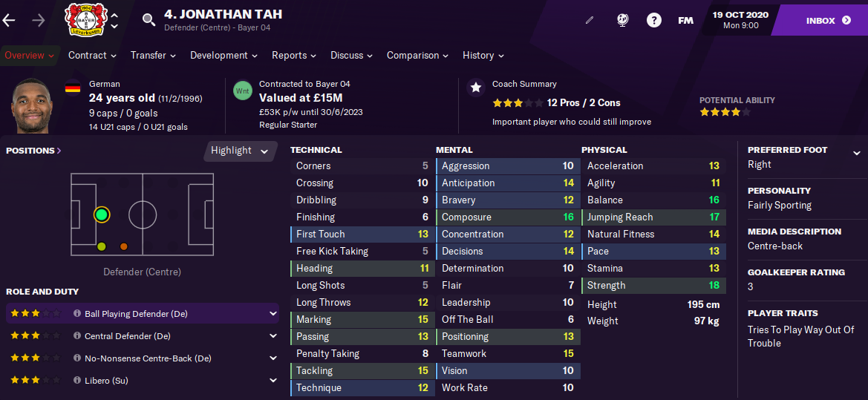Viewport: 868px width, 400px height.
Task: Open the help question mark icon
Action: pos(653,20)
